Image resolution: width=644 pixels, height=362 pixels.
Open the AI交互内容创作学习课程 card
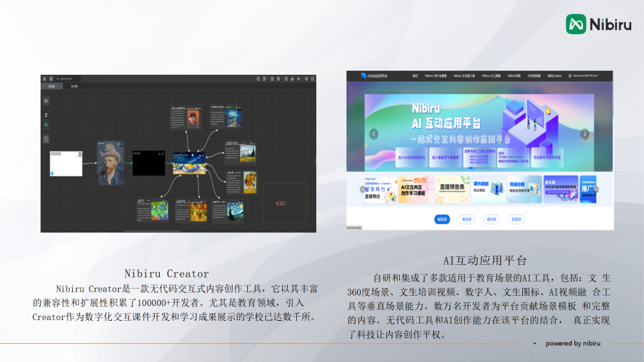(416, 189)
